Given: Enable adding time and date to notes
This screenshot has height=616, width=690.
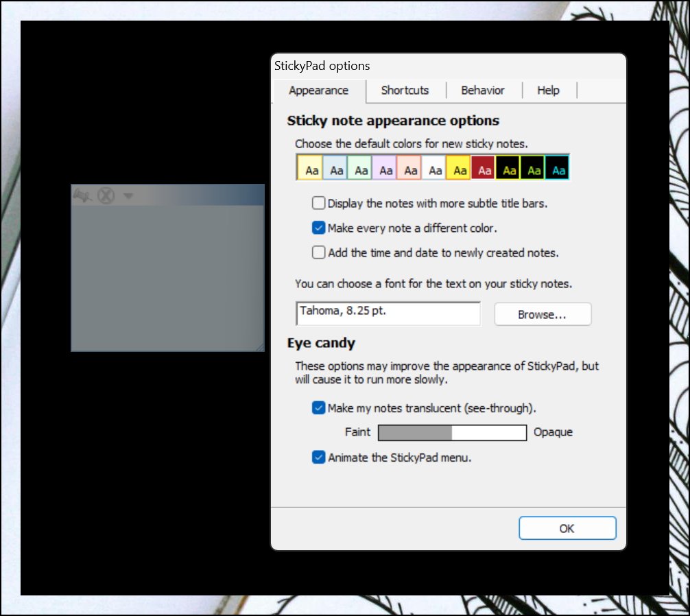Looking at the screenshot, I should [319, 252].
